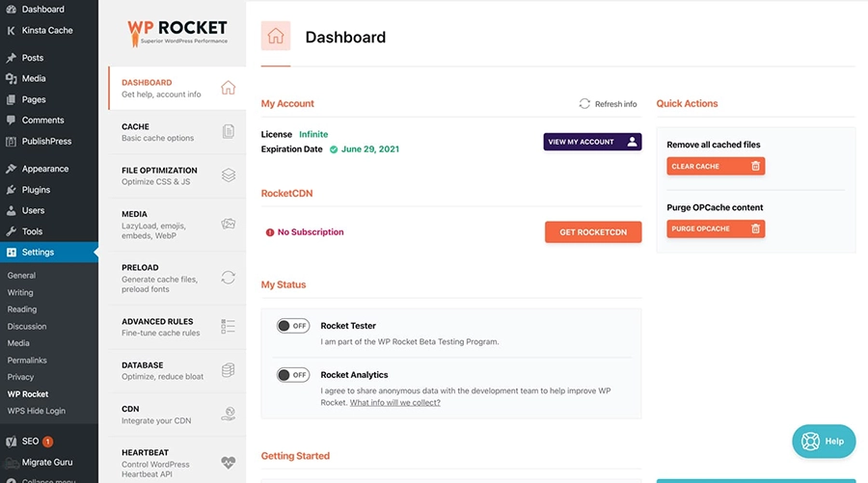Turn on the Rocket Analytics switch
The height and width of the screenshot is (483, 868).
tap(293, 375)
